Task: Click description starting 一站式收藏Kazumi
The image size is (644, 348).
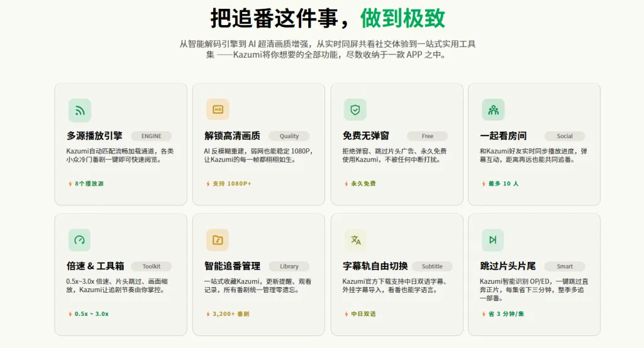Action: coord(258,286)
